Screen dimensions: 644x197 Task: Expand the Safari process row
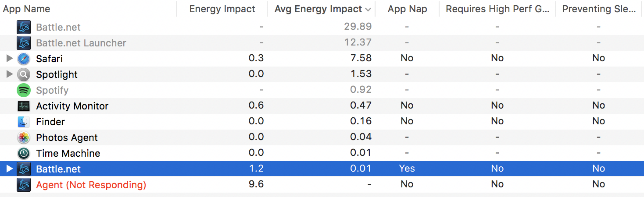[x=10, y=59]
